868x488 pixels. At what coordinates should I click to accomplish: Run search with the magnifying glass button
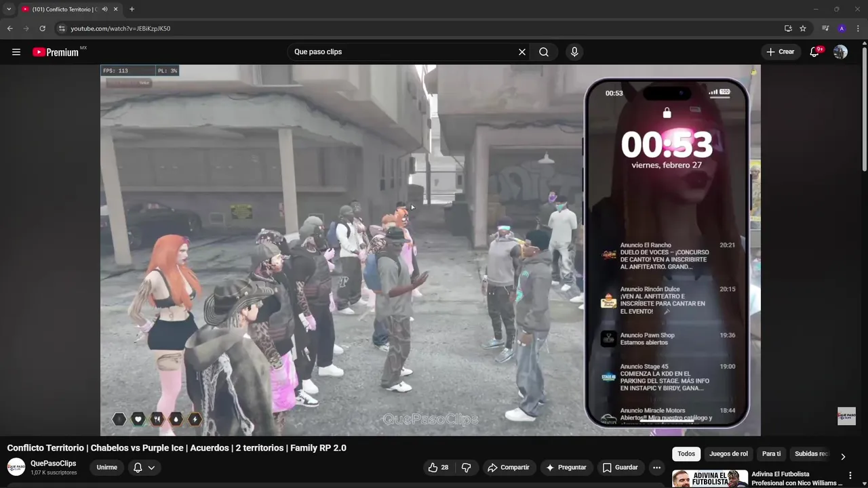[x=544, y=52]
